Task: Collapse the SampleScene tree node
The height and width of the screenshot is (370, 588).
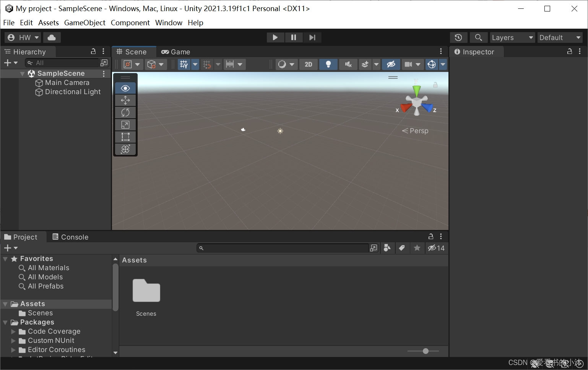Action: [x=22, y=73]
